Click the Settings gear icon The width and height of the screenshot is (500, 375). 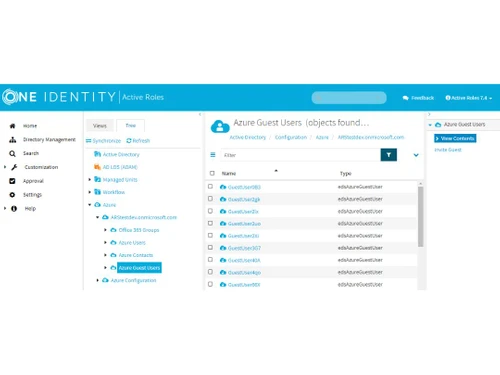click(12, 195)
